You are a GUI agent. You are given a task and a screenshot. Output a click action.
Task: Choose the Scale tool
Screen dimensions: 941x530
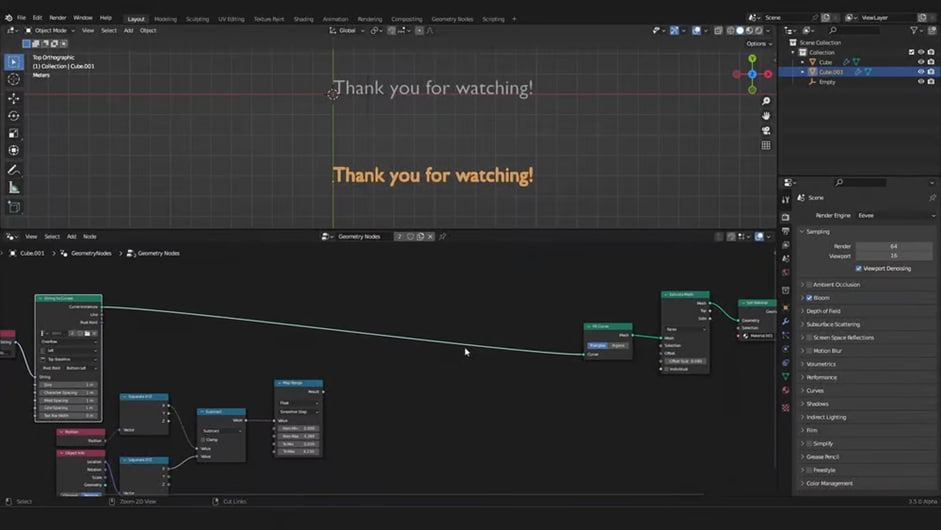pyautogui.click(x=14, y=133)
